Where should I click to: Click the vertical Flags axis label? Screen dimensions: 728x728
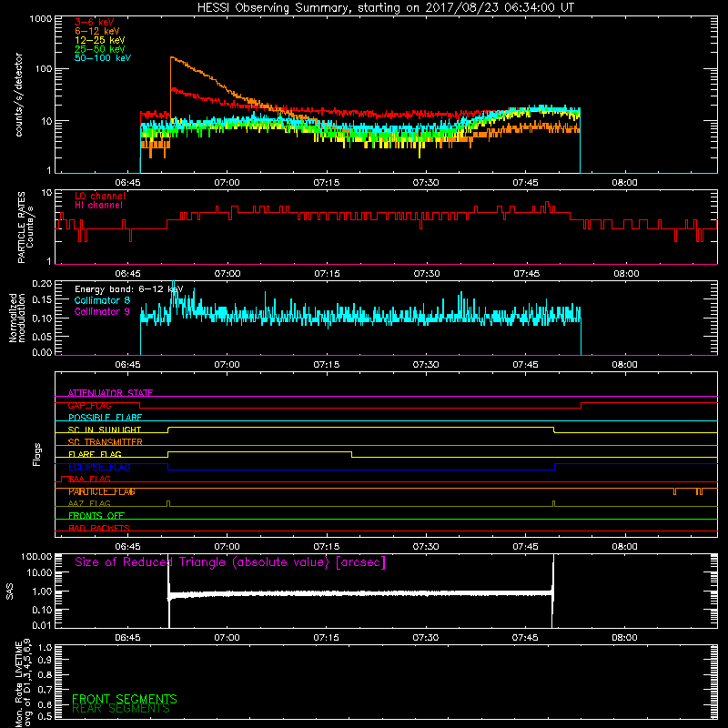[37, 454]
